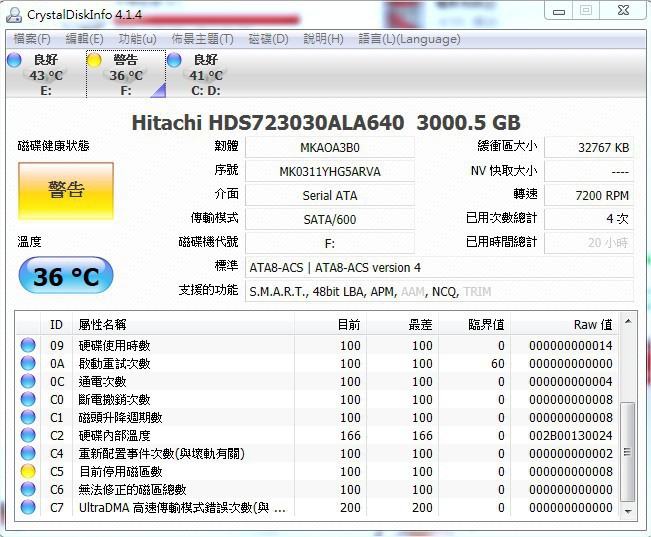The width and height of the screenshot is (651, 537).
Task: Click raw value 000000000014
Action: (x=571, y=346)
